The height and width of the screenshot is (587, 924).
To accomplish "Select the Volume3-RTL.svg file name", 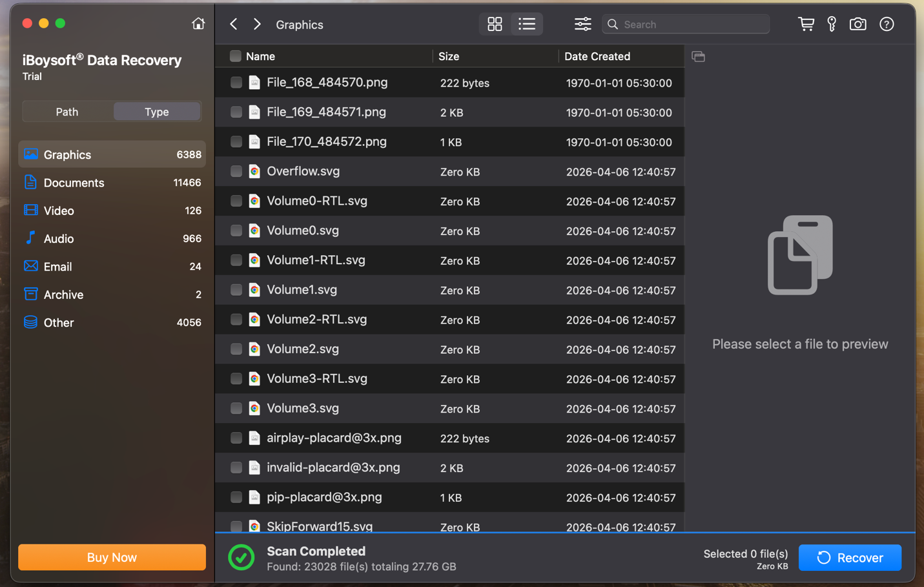I will coord(317,378).
